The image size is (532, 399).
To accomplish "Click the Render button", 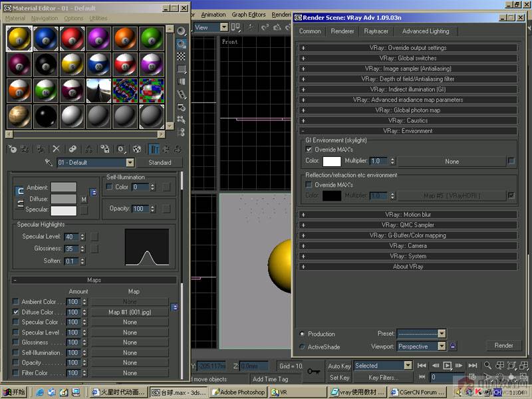I will tap(503, 346).
